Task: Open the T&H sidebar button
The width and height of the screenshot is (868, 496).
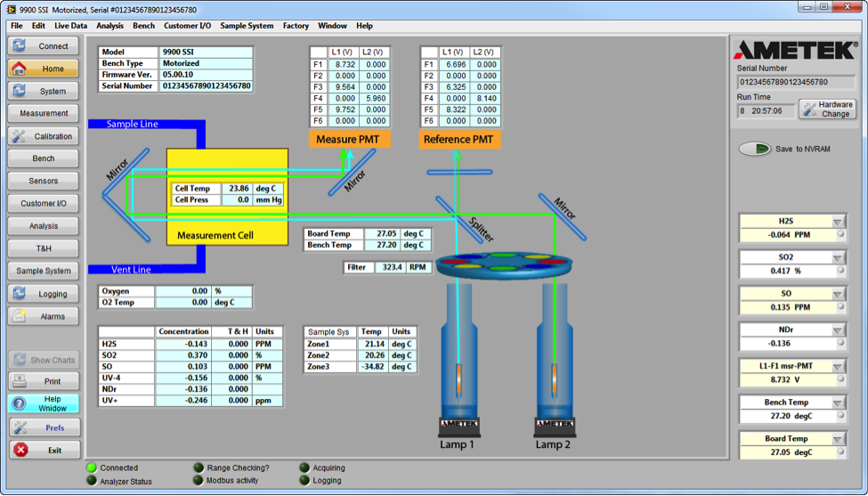Action: click(x=44, y=248)
